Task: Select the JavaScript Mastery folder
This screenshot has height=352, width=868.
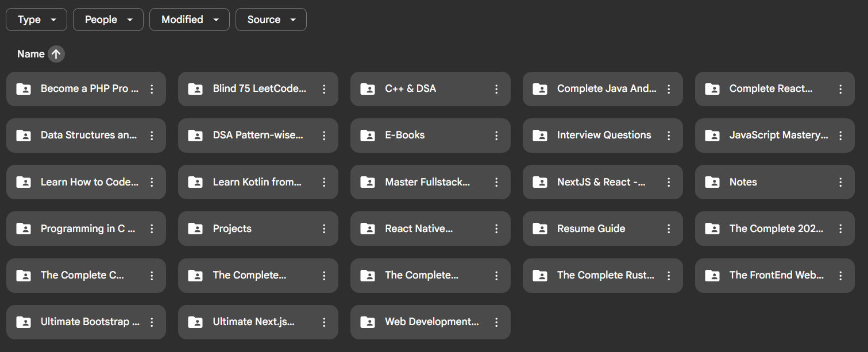Action: click(778, 136)
